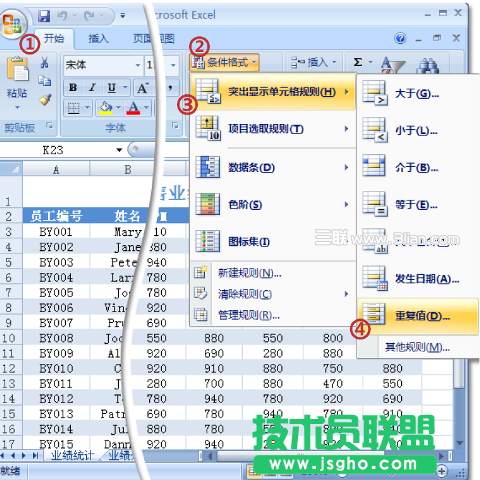Click the 员工编号 header cell

[56, 216]
